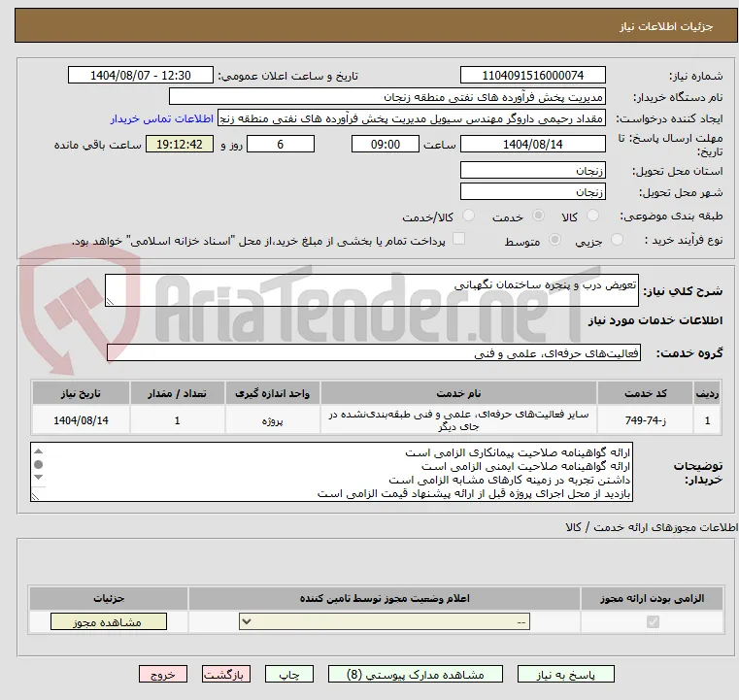Viewport: 739px width, 700px height.
Task: Click the کد خدمت column header
Action: (645, 393)
